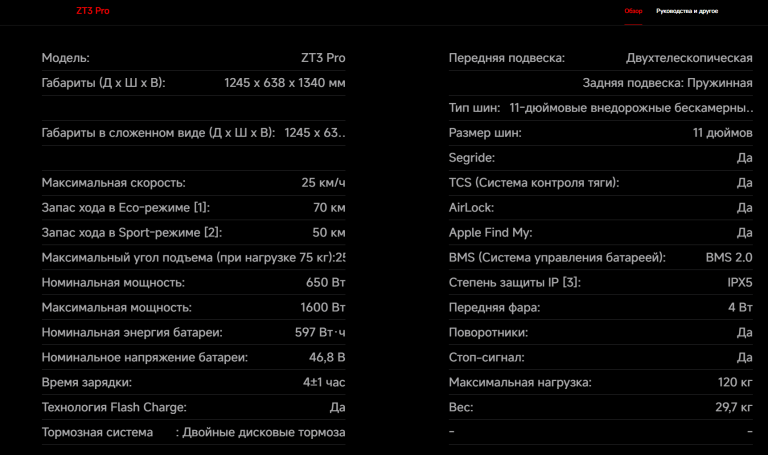Click footnote [3] next to Степень защиты IP
Viewport: 768px width, 455px height.
[x=571, y=283]
